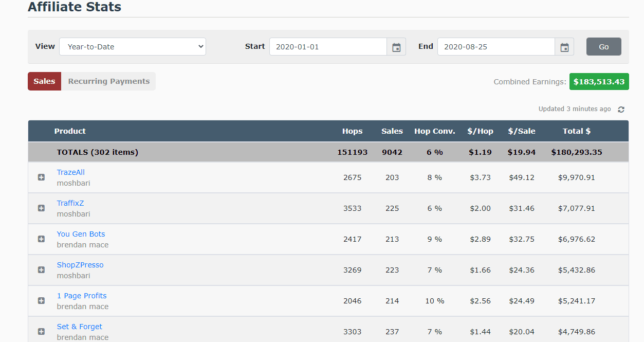Click the End date input field
The height and width of the screenshot is (342, 644).
(x=496, y=47)
